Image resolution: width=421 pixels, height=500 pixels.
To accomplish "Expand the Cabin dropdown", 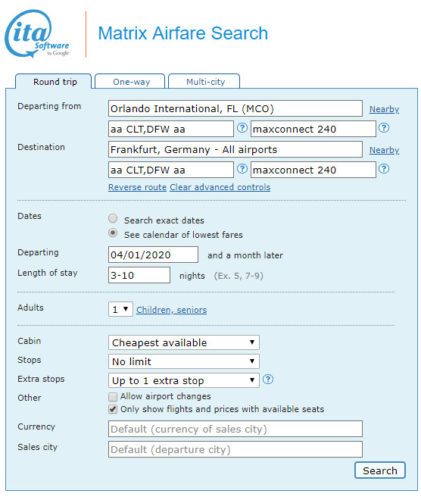I will 184,342.
